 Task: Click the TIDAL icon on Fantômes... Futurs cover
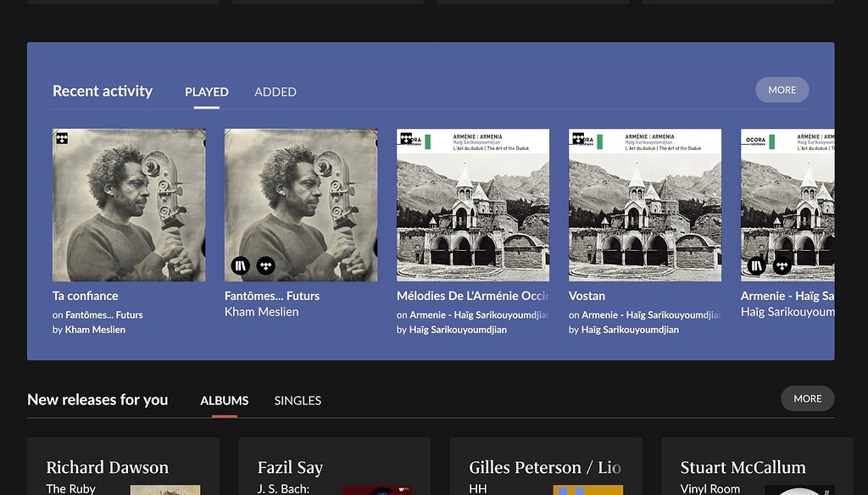click(265, 265)
